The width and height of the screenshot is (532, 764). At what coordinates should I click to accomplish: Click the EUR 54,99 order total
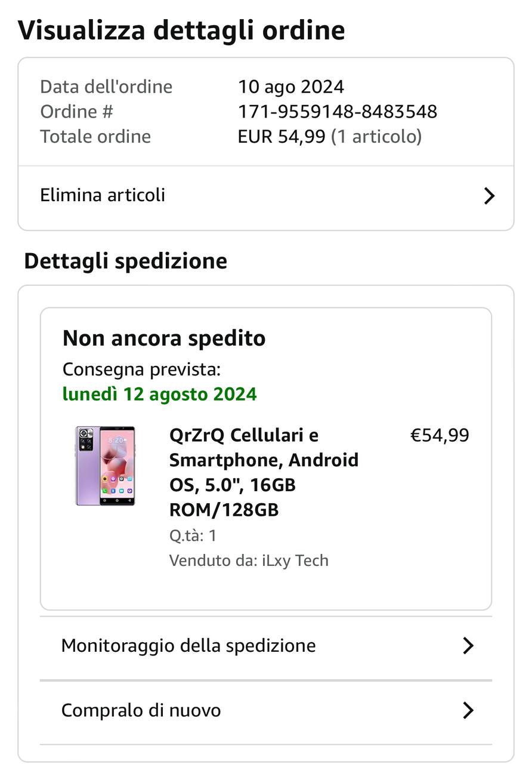(282, 137)
